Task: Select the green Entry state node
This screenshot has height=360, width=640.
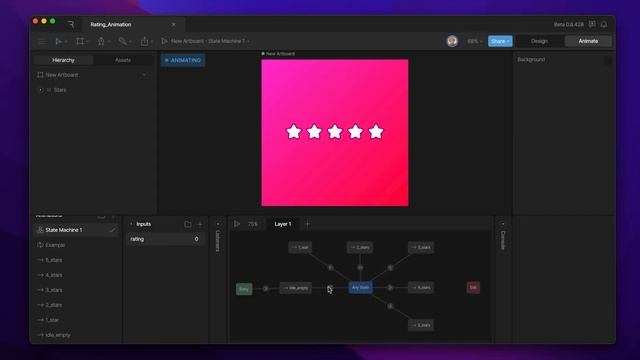Action: 244,289
